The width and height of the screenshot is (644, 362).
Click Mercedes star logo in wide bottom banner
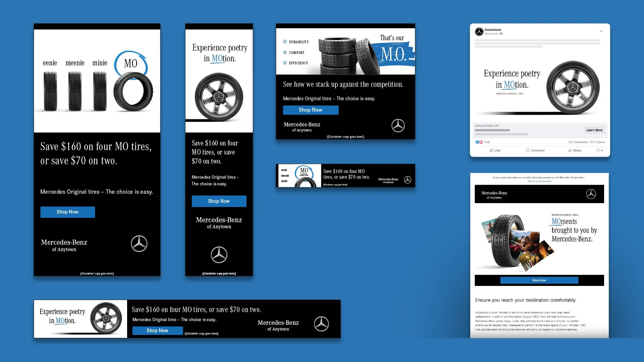click(321, 324)
